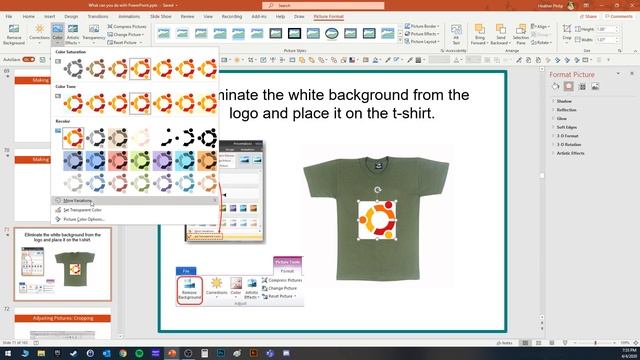Screen dimensions: 640x360
Task: Expand the Shadow section
Action: (564, 101)
